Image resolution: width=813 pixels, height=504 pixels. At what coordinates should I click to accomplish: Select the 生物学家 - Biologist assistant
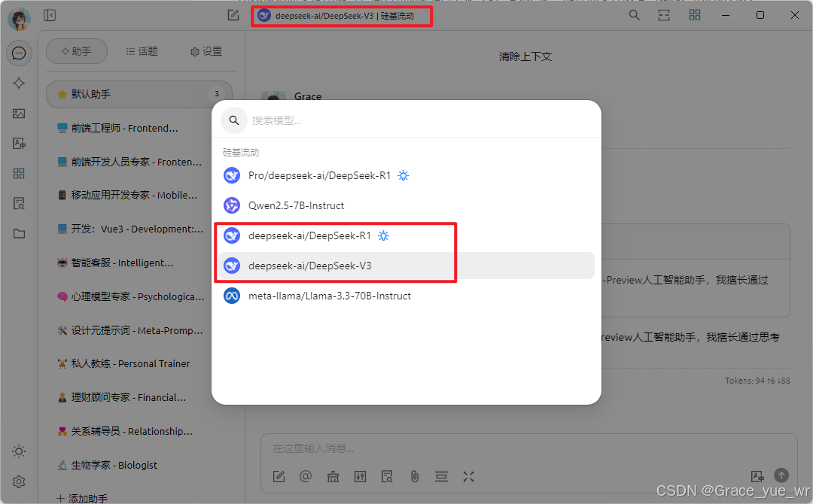[x=139, y=465]
